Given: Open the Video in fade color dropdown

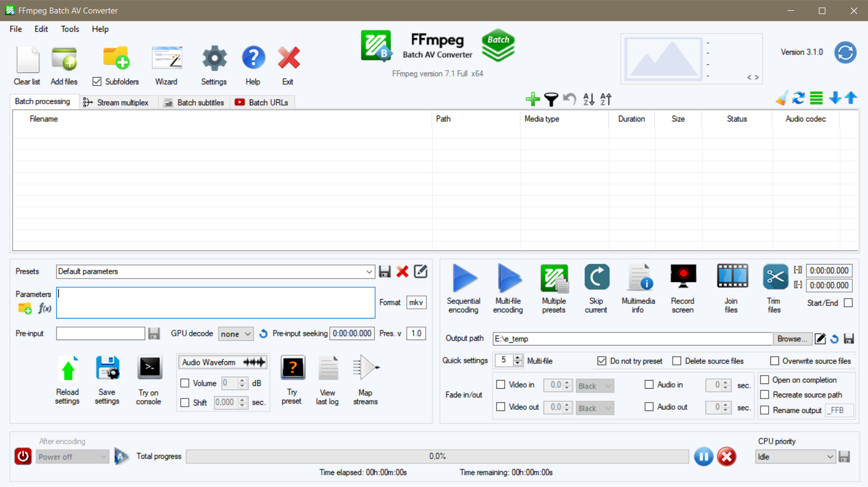Looking at the screenshot, I should (x=595, y=386).
